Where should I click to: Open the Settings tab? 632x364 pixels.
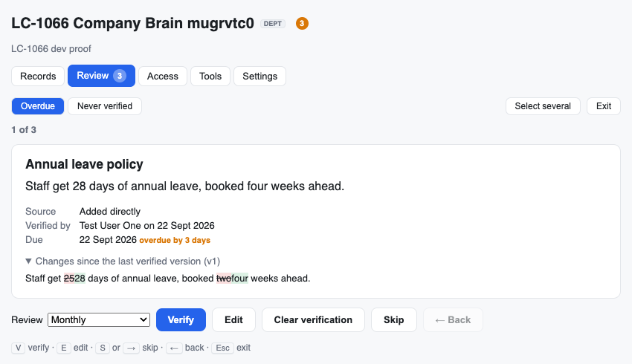[x=260, y=76]
